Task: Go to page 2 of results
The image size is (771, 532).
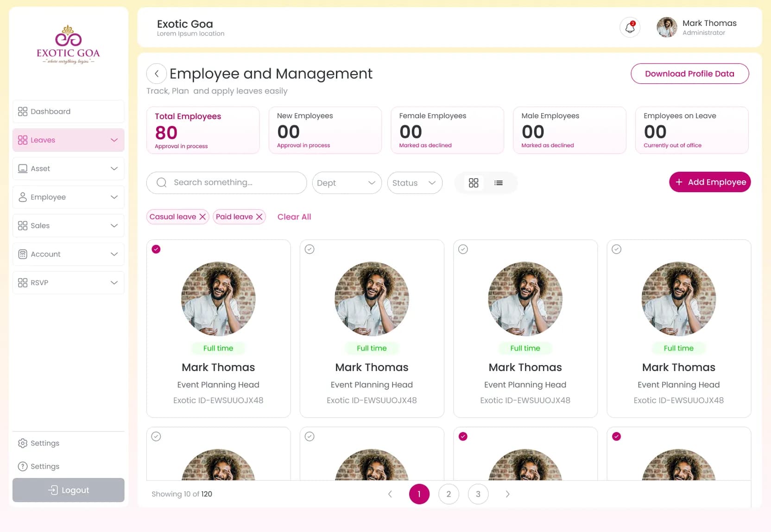Action: coord(449,494)
